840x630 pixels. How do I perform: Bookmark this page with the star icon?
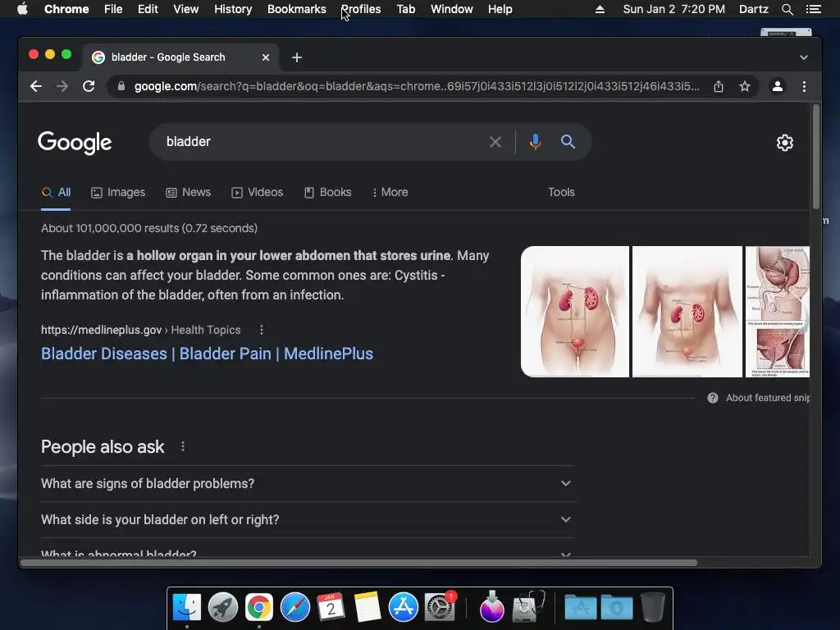[x=745, y=86]
